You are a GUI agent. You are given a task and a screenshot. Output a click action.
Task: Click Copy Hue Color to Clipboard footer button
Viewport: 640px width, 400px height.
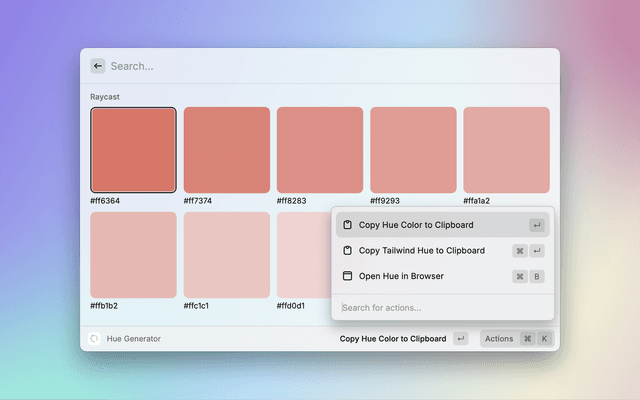pyautogui.click(x=393, y=339)
